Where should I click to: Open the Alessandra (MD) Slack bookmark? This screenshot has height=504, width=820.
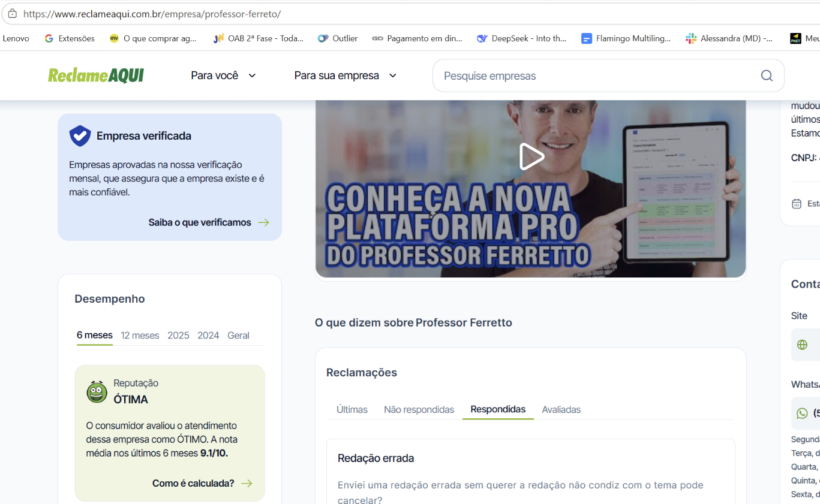pos(729,38)
